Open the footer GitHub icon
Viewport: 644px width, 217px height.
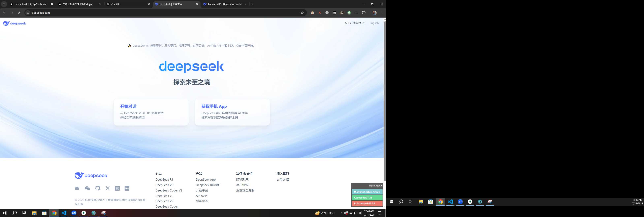[98, 188]
